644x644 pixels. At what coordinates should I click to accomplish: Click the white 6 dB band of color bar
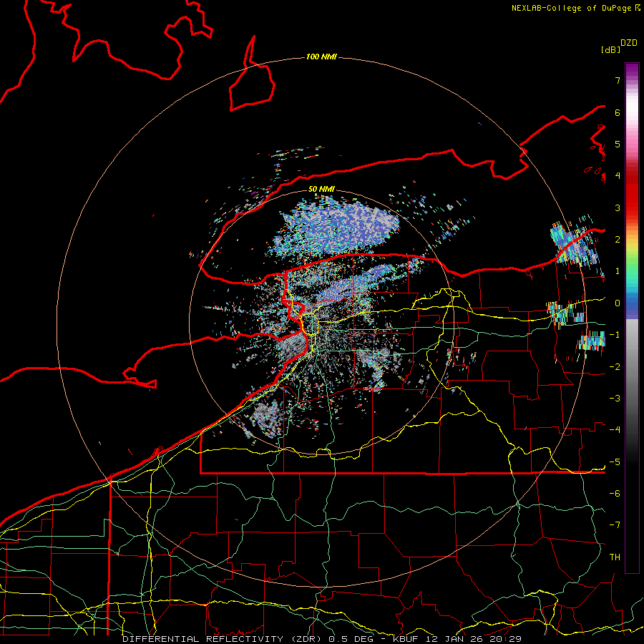tap(632, 112)
